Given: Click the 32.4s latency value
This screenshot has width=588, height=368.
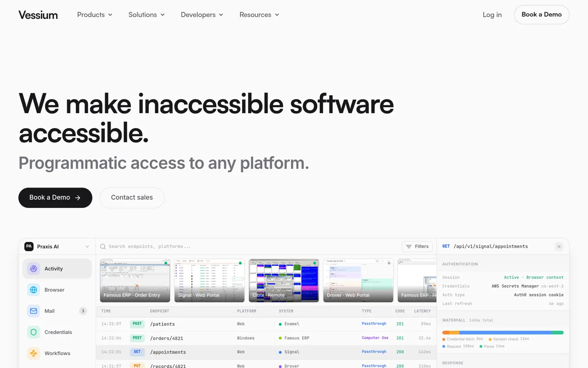Looking at the screenshot, I should click(x=424, y=338).
